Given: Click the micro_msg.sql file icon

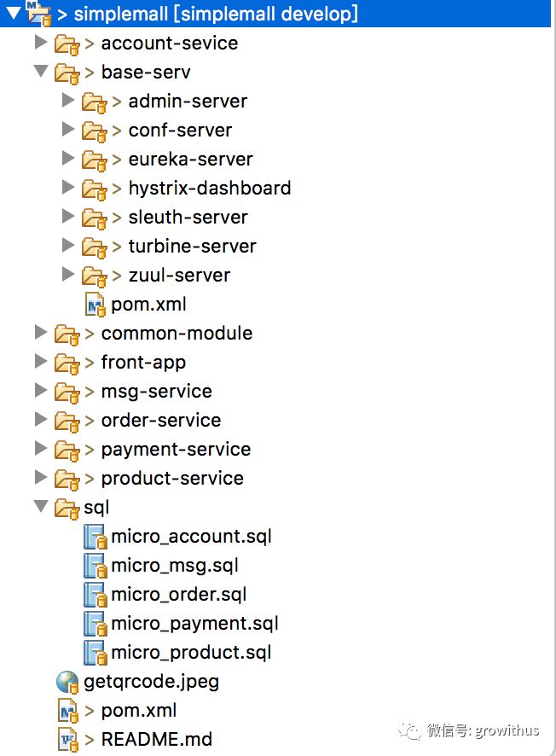Looking at the screenshot, I should (96, 566).
